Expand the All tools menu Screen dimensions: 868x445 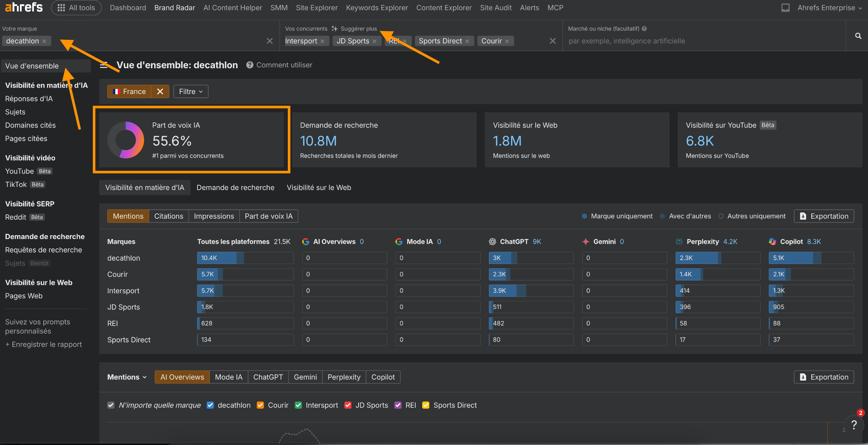tap(76, 8)
